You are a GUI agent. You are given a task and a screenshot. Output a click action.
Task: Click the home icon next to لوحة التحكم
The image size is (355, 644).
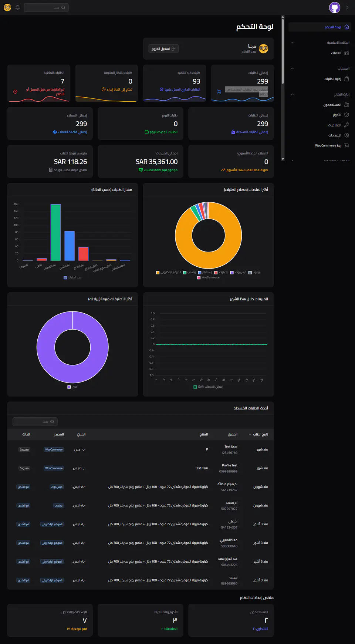(x=346, y=27)
